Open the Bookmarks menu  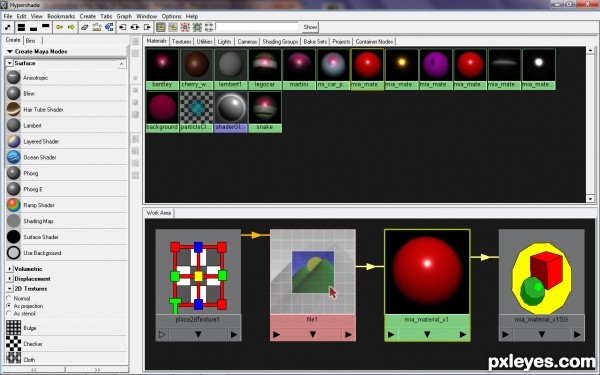61,16
